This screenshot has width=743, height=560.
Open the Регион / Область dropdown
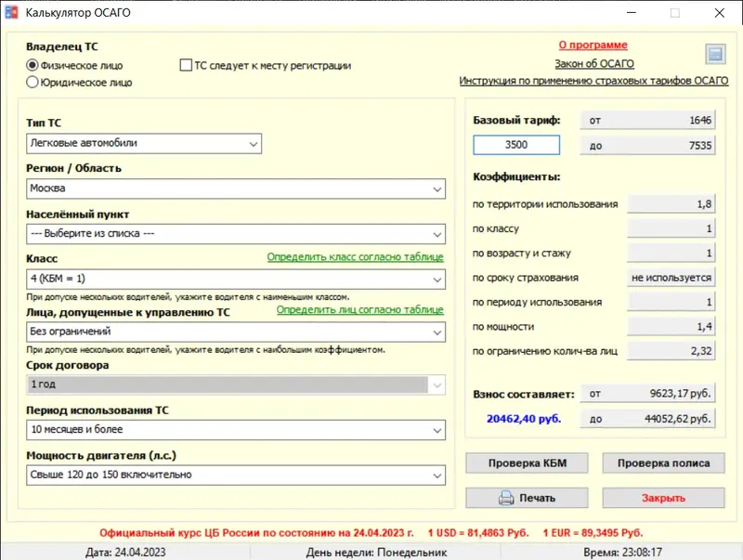236,189
